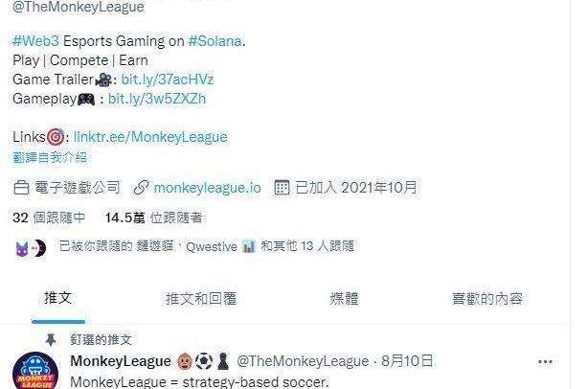The image size is (588, 389).
Task: Click the #Solana hashtag
Action: (x=215, y=41)
